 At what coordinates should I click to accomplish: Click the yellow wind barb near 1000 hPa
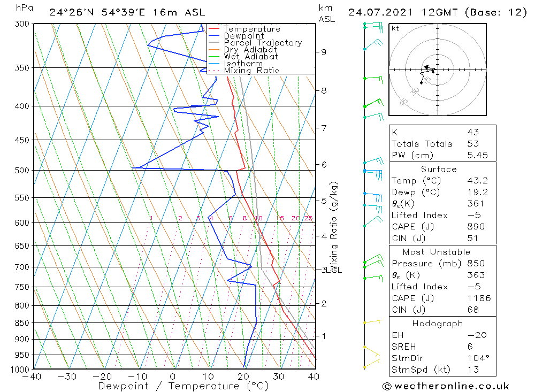pos(372,363)
